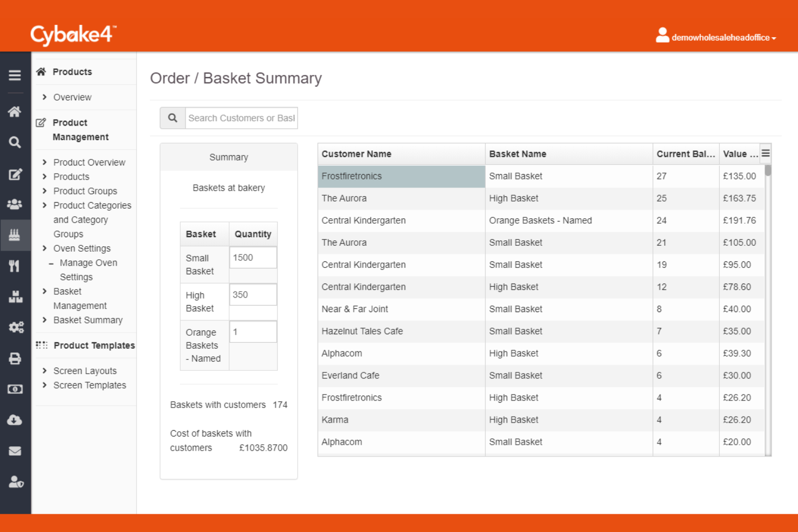
Task: Click the table vertical scrollbar
Action: [x=768, y=310]
